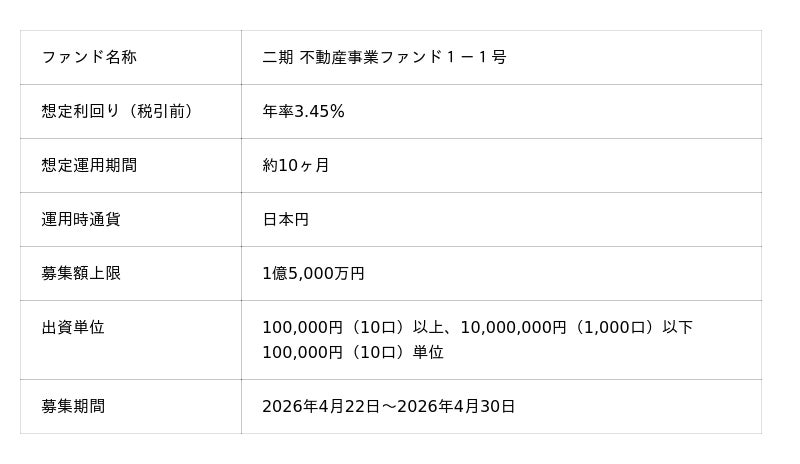Select the 日本円 currency value
The width and height of the screenshot is (800, 464).
click(286, 219)
